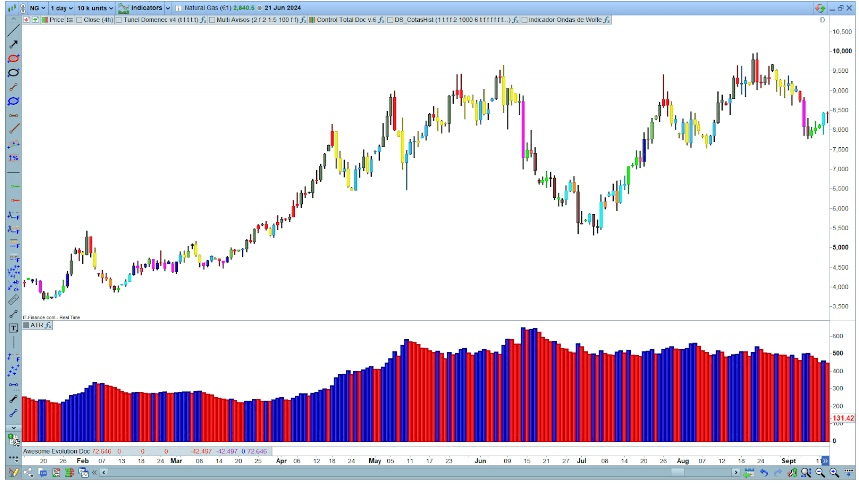Click the Natural Gas (€1) instrument title
The image size is (859, 484).
(x=208, y=8)
